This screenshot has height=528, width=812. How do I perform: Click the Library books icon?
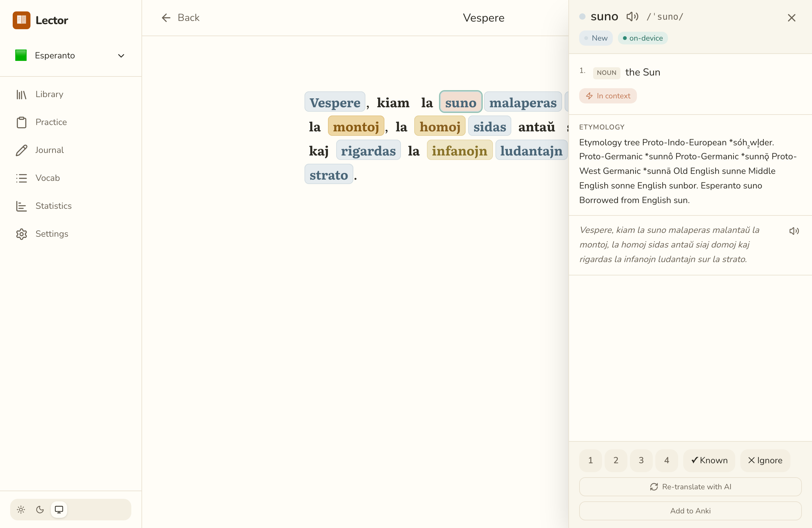21,95
